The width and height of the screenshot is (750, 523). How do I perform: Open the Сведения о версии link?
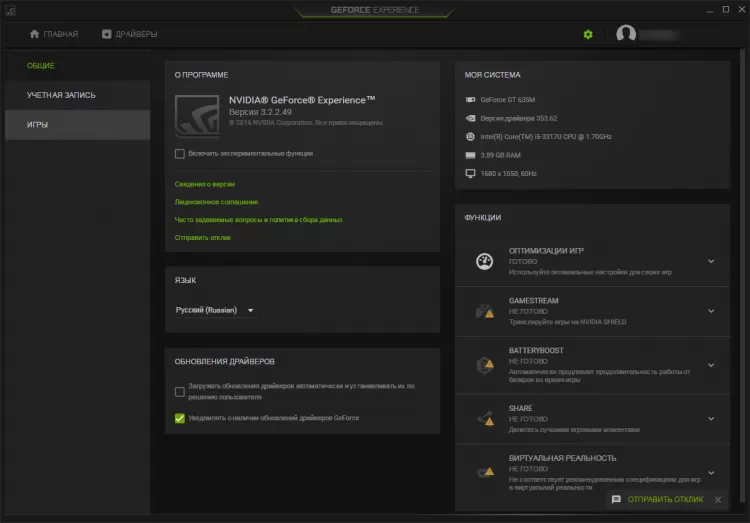(204, 184)
